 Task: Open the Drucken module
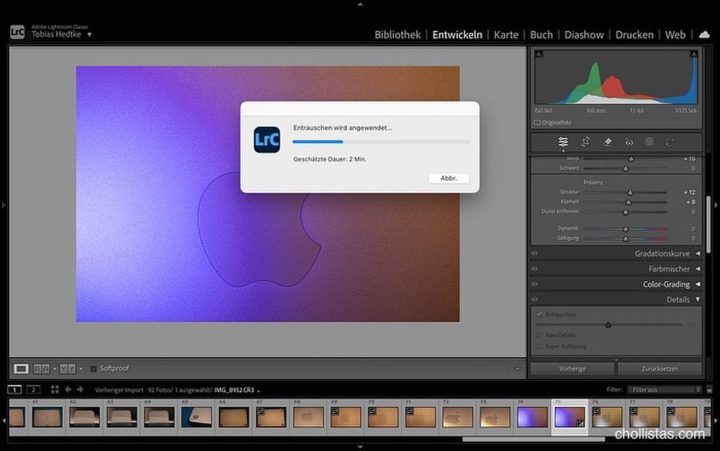tap(634, 35)
